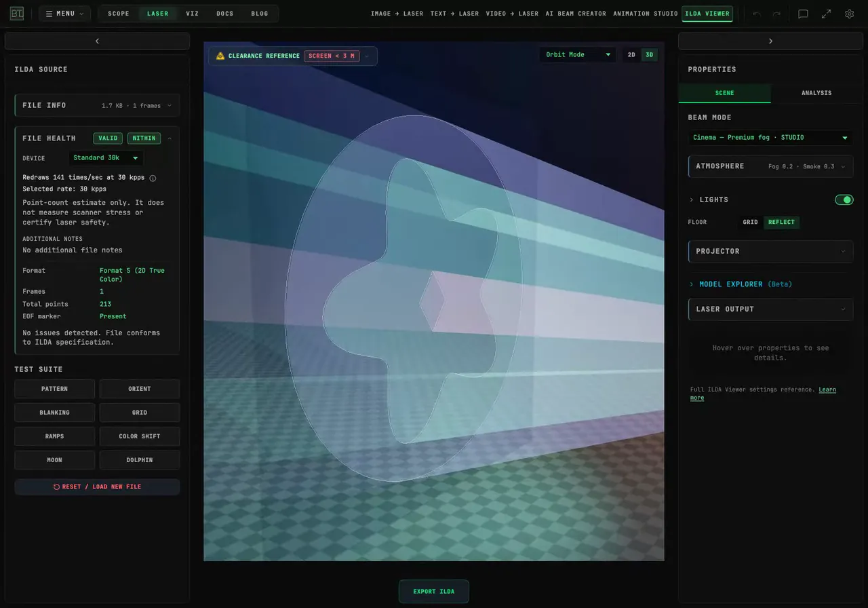Image resolution: width=868 pixels, height=608 pixels.
Task: Open settings via the gear icon
Action: (849, 14)
